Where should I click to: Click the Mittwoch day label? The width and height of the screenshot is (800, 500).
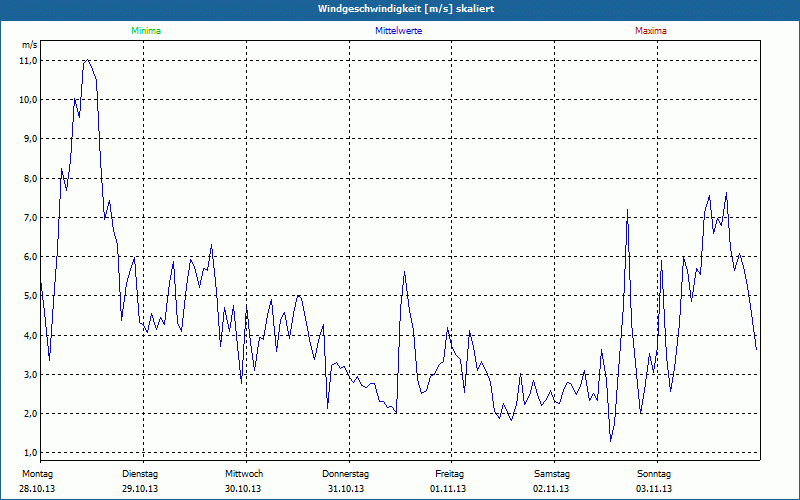tap(244, 474)
